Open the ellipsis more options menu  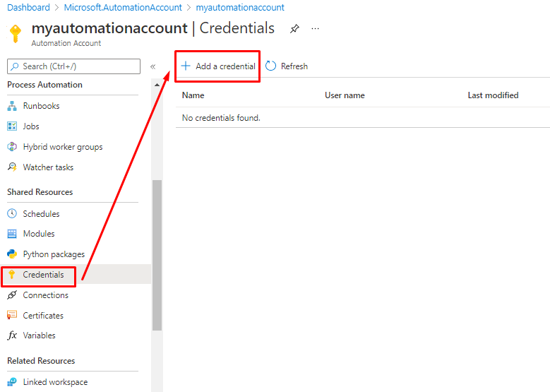[316, 29]
